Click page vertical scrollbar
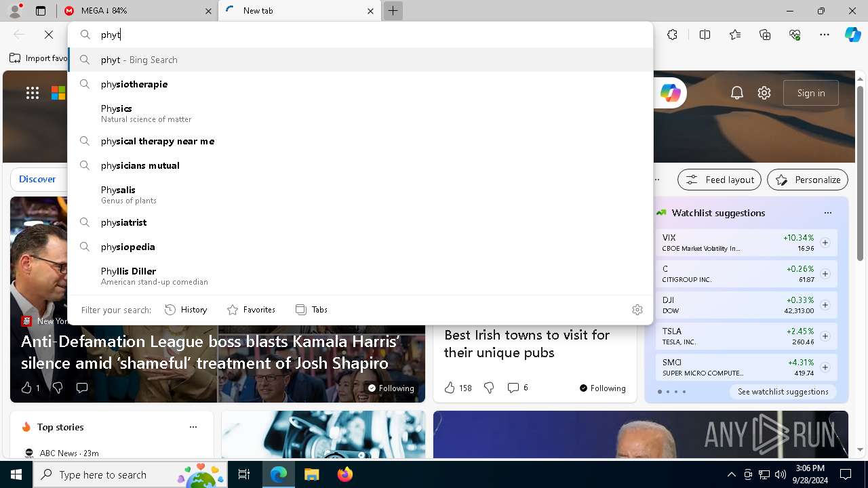The height and width of the screenshot is (488, 868). tap(860, 173)
